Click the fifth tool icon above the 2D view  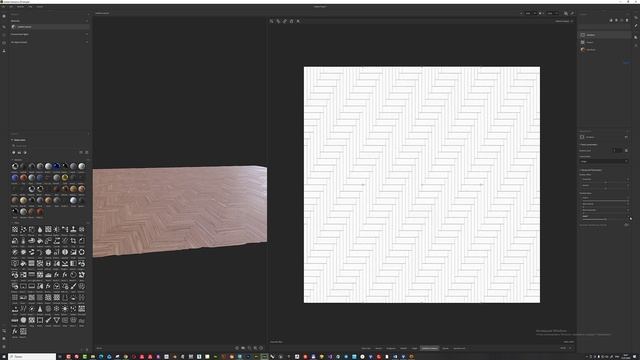tap(298, 21)
